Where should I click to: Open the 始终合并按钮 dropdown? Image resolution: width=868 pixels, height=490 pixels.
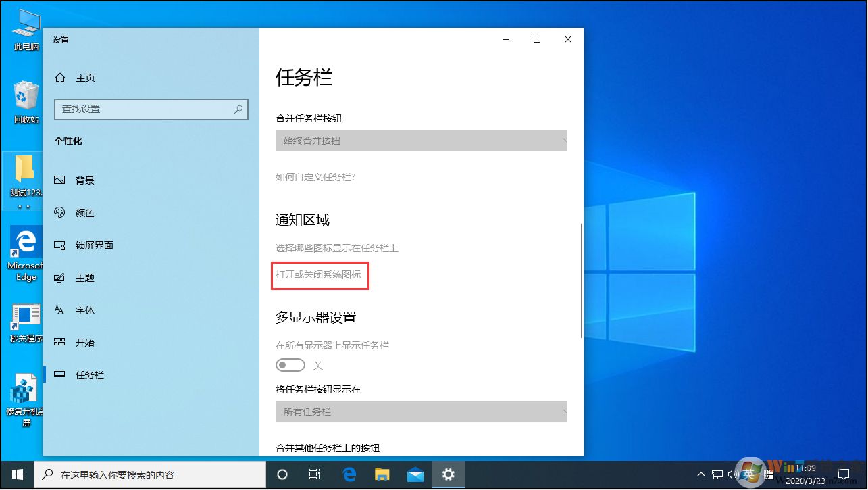point(421,140)
